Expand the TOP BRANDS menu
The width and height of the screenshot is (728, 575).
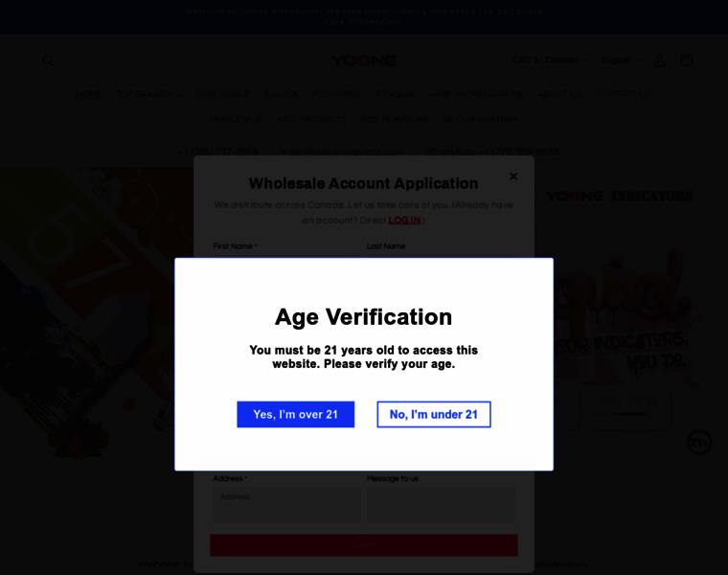148,94
